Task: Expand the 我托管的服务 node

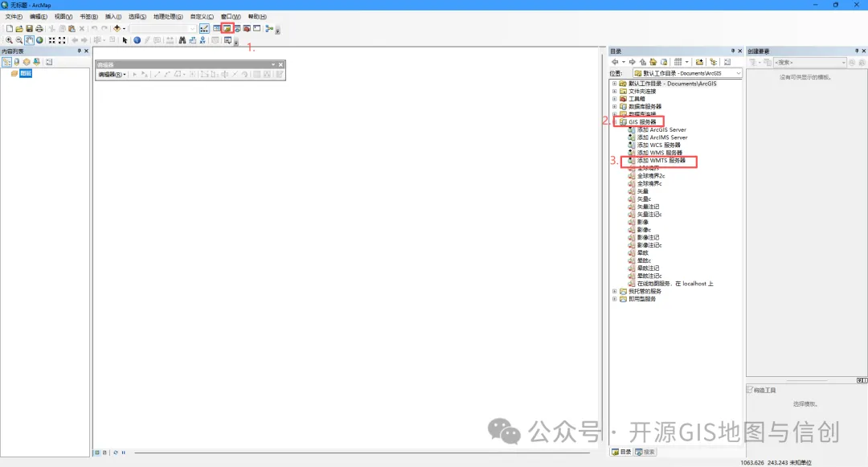Action: (614, 291)
